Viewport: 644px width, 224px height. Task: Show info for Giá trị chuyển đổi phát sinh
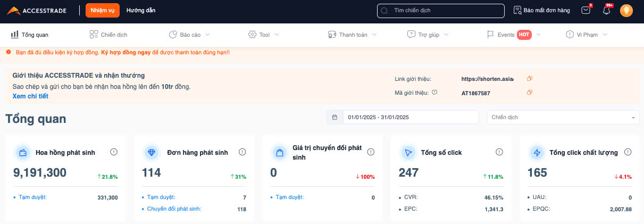pyautogui.click(x=371, y=152)
